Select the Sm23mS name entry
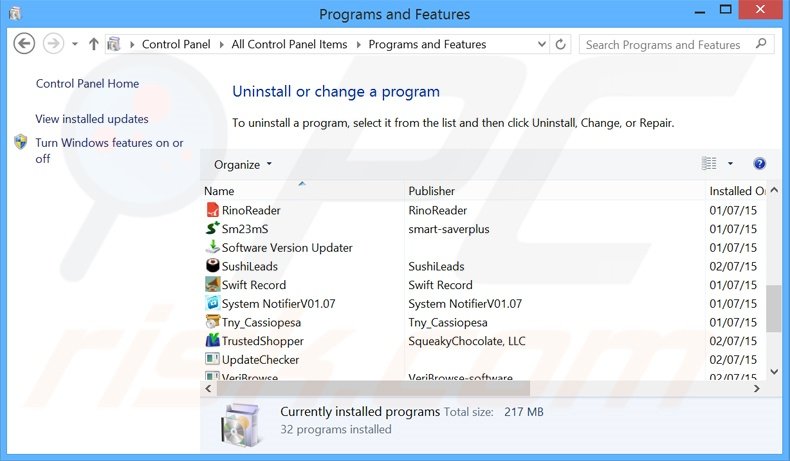The height and width of the screenshot is (461, 790). tap(245, 229)
